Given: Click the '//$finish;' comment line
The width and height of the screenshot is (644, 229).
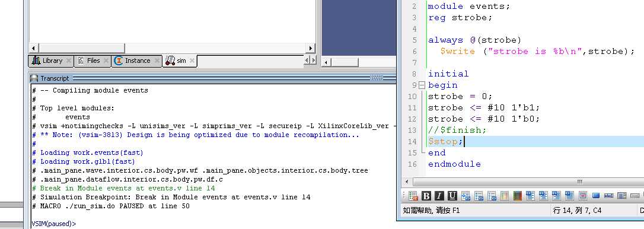Looking at the screenshot, I should (x=457, y=131).
